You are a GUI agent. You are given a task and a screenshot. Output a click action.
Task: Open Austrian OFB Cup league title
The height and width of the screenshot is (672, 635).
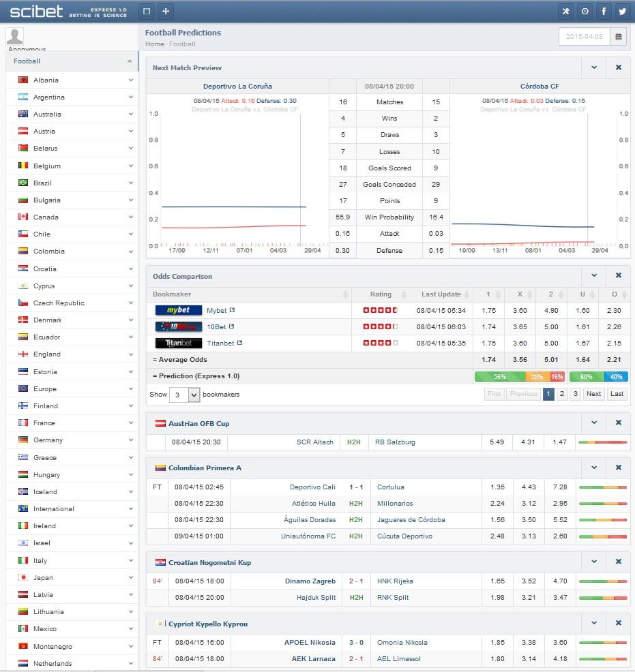(x=198, y=423)
